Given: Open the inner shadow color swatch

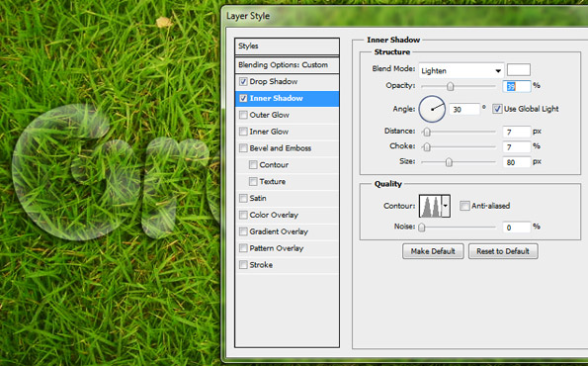Looking at the screenshot, I should click(x=519, y=70).
